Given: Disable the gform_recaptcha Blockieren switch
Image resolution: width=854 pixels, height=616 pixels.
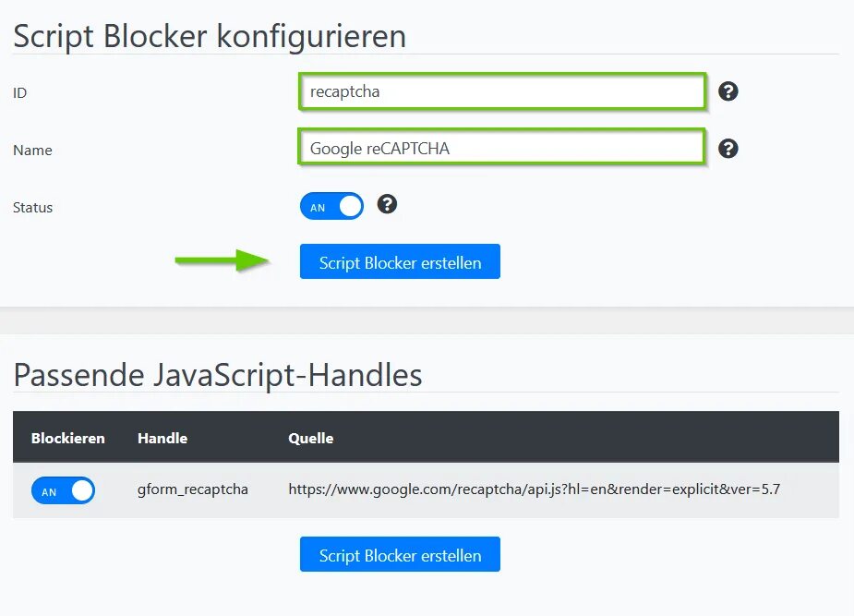Looking at the screenshot, I should (x=63, y=490).
